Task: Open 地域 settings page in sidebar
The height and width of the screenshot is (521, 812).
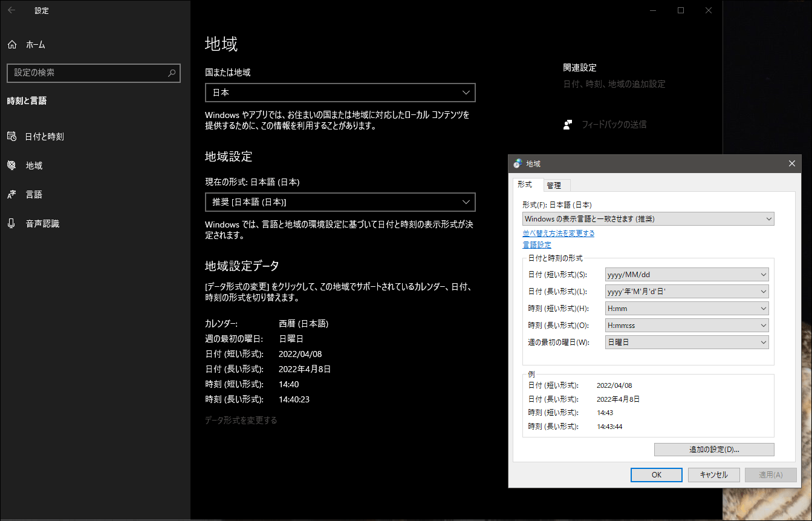Action: tap(95, 166)
